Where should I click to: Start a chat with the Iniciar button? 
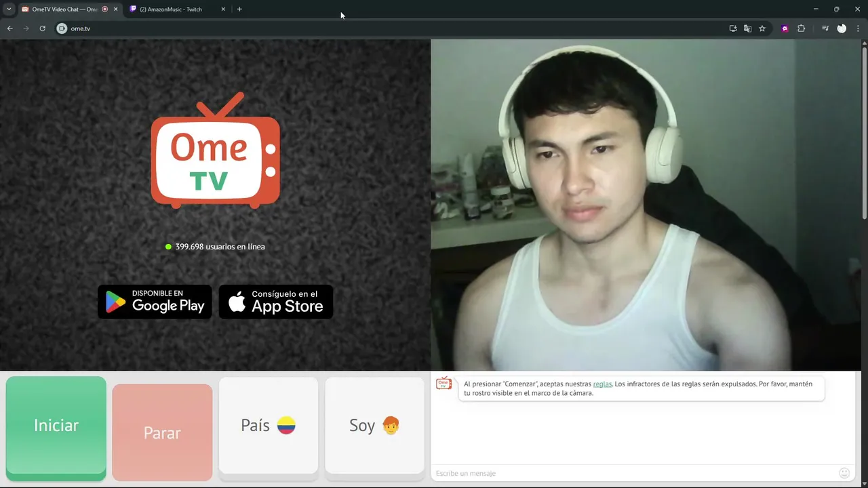click(x=56, y=428)
